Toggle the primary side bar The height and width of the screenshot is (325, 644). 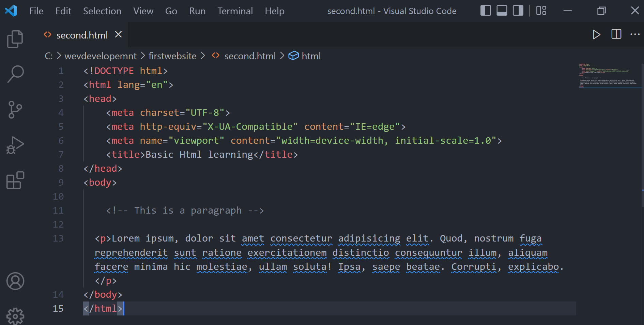(486, 11)
